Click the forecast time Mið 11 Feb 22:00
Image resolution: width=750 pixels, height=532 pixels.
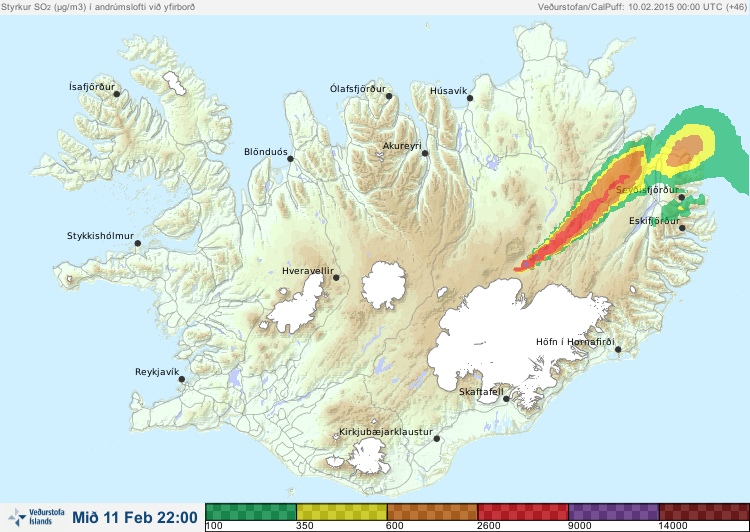coord(135,517)
